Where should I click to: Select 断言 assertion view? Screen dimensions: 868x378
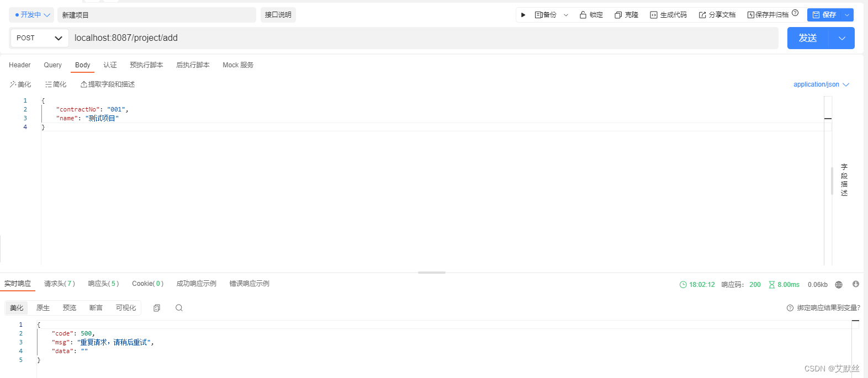point(96,308)
